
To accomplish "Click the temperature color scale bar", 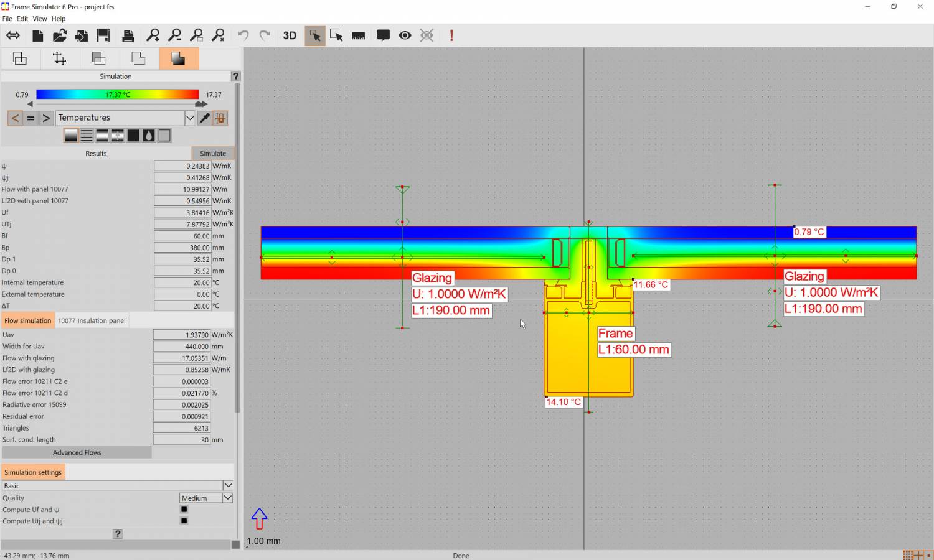I will [117, 95].
